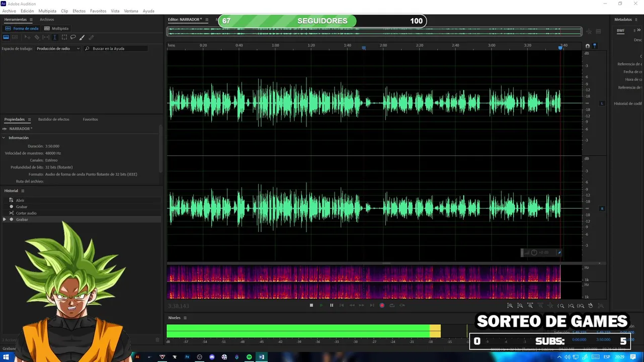Toggle left channel L button
The height and width of the screenshot is (362, 644).
point(602,104)
